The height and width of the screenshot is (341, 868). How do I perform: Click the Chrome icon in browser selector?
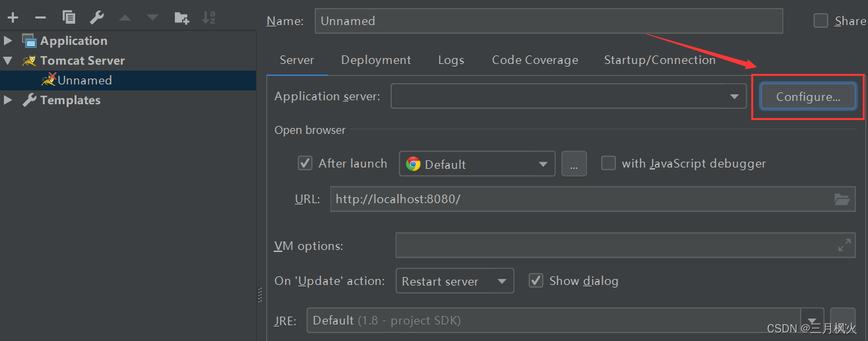pyautogui.click(x=414, y=164)
